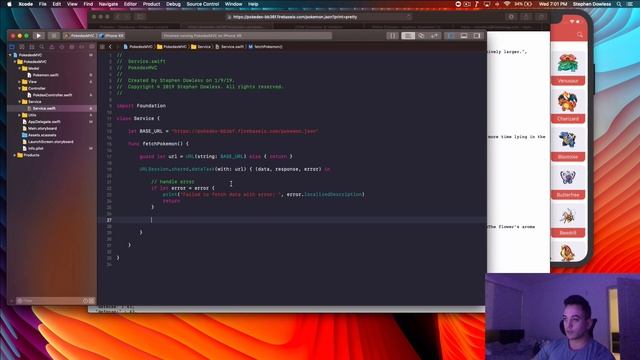Switch to the Assistant editor mode
The image size is (640, 360).
[421, 36]
